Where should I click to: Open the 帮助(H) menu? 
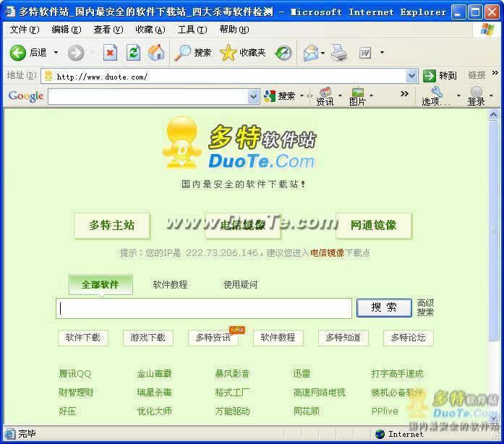click(x=234, y=30)
